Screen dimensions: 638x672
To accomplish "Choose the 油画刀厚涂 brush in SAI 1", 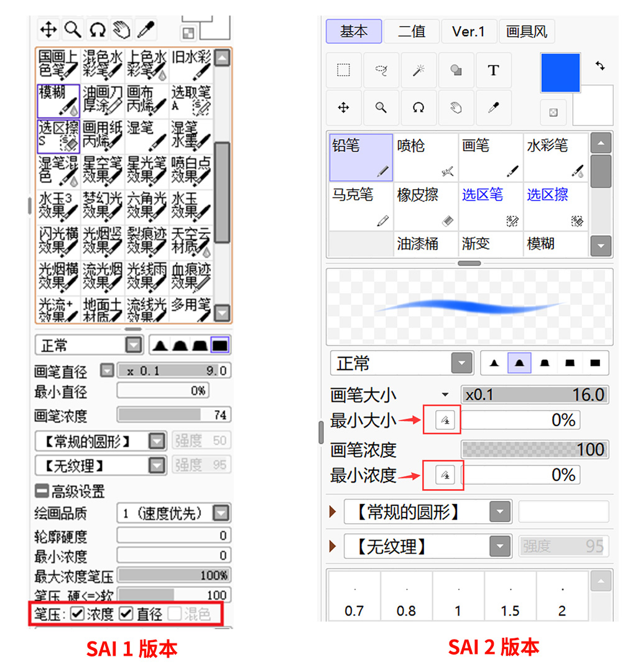I will [103, 101].
